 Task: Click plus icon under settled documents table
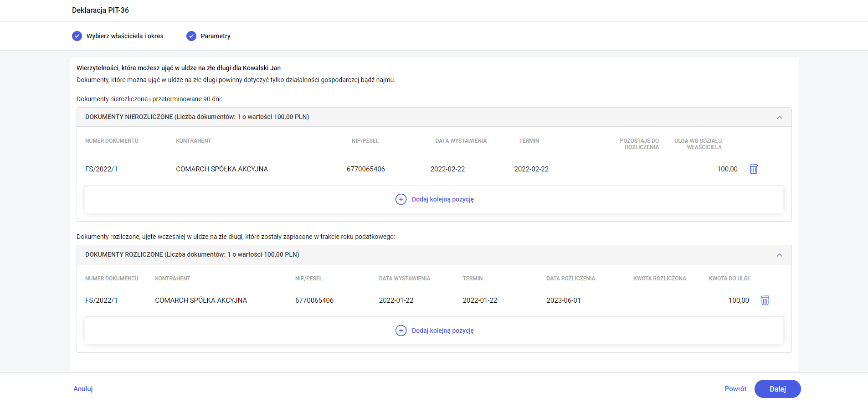(x=401, y=331)
